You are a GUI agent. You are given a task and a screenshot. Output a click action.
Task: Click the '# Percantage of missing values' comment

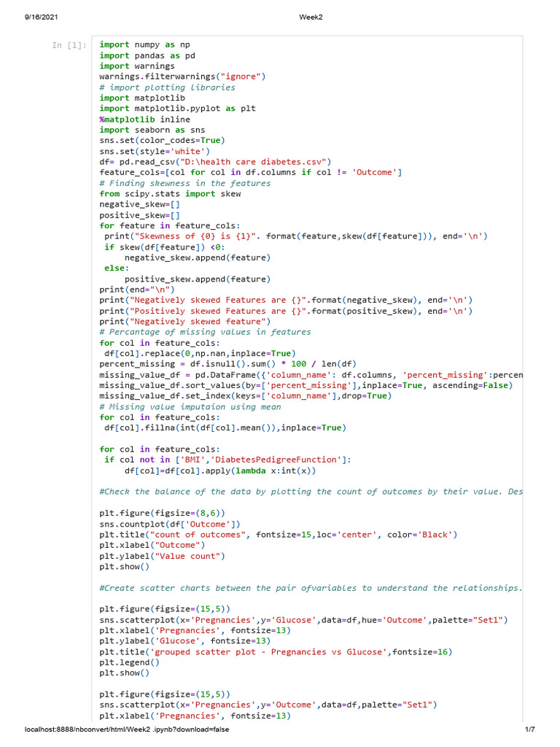point(205,332)
